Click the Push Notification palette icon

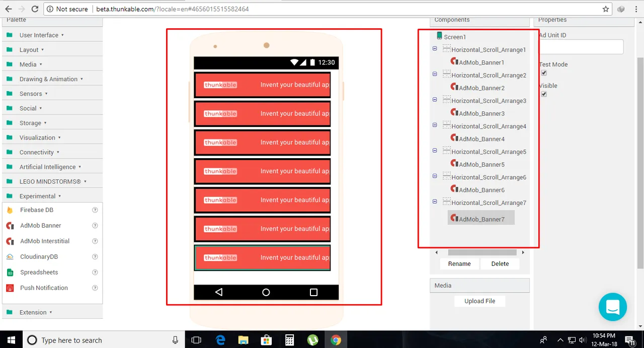tap(10, 288)
